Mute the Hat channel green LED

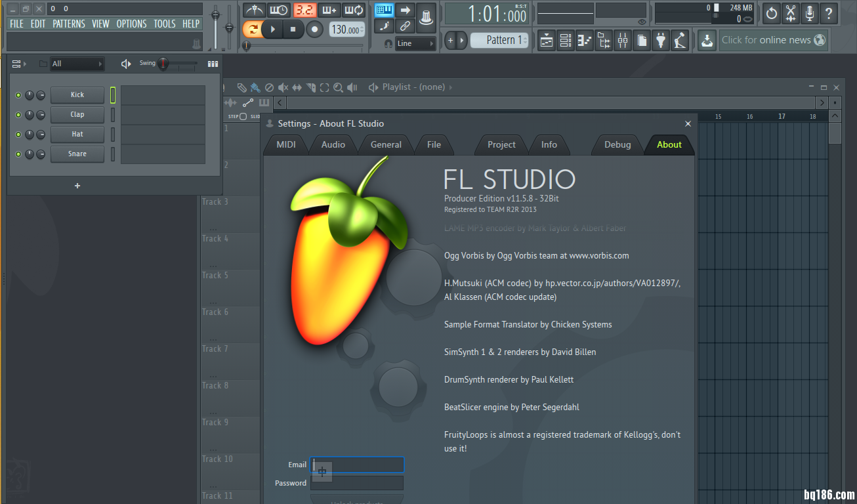tap(18, 135)
